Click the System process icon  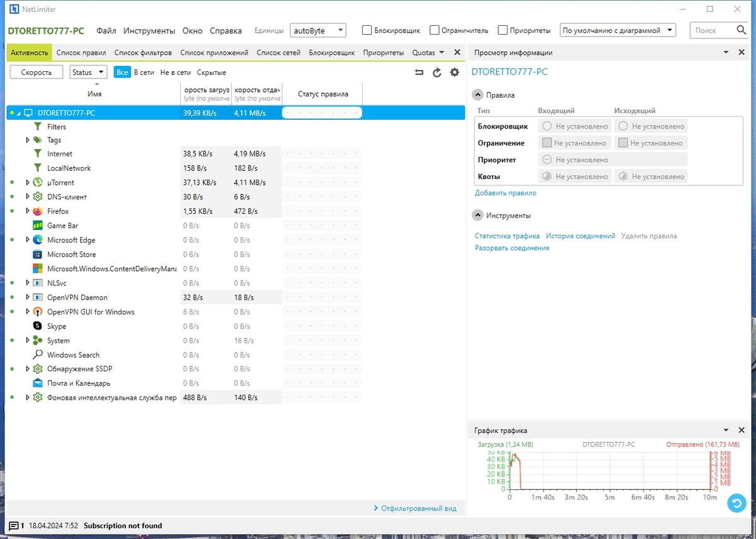[x=37, y=341]
